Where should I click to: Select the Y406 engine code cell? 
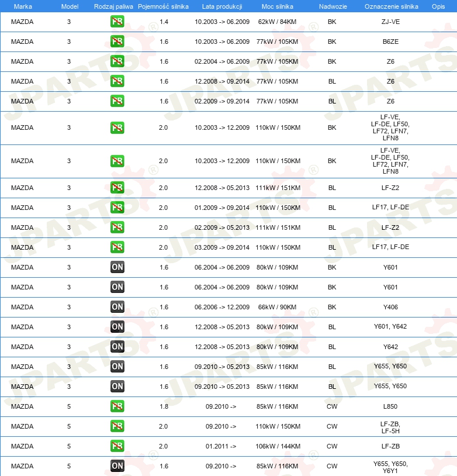click(390, 307)
